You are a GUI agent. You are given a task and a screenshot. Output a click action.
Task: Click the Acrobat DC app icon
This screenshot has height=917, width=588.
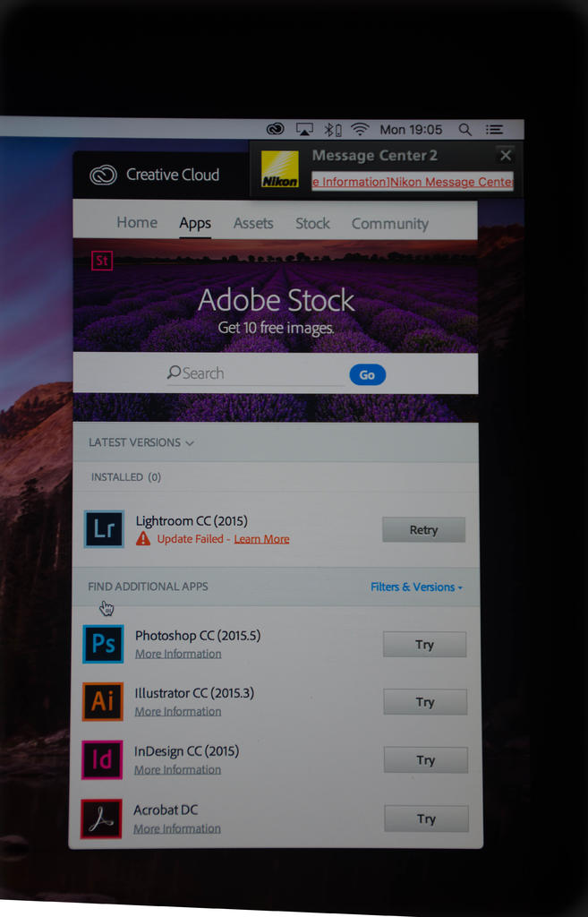tap(101, 818)
